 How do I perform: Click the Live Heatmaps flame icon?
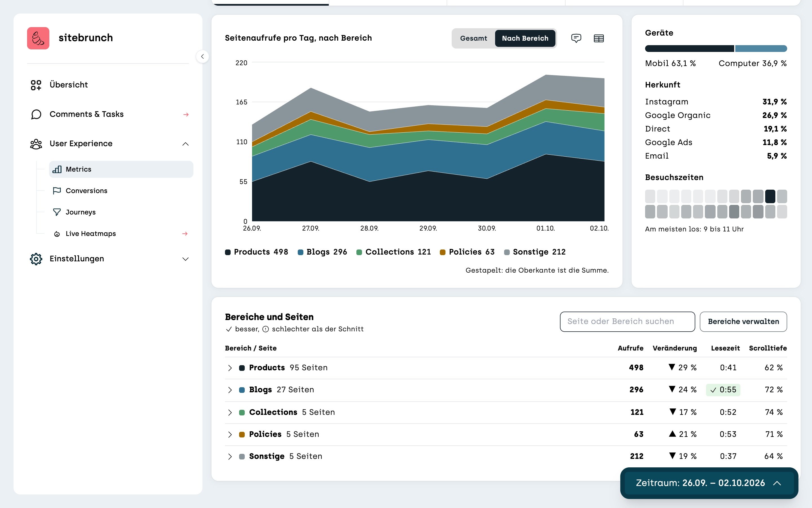(x=57, y=234)
